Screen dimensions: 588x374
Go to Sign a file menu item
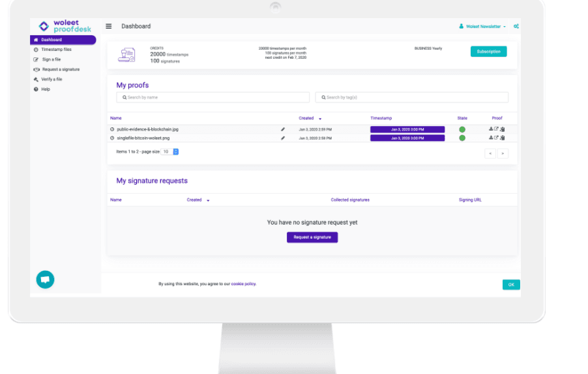click(51, 59)
